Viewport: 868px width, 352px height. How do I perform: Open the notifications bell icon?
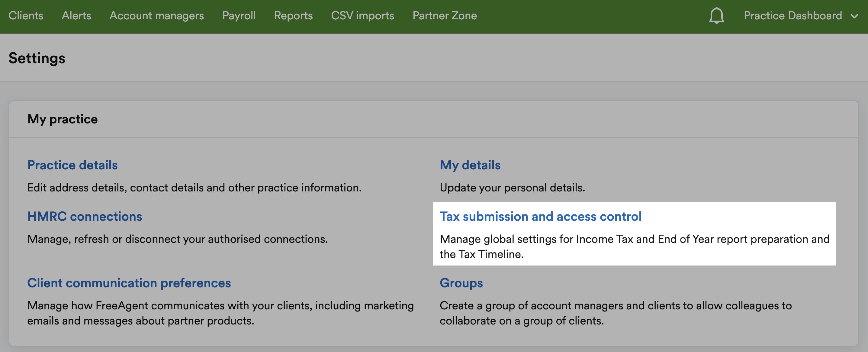click(716, 15)
